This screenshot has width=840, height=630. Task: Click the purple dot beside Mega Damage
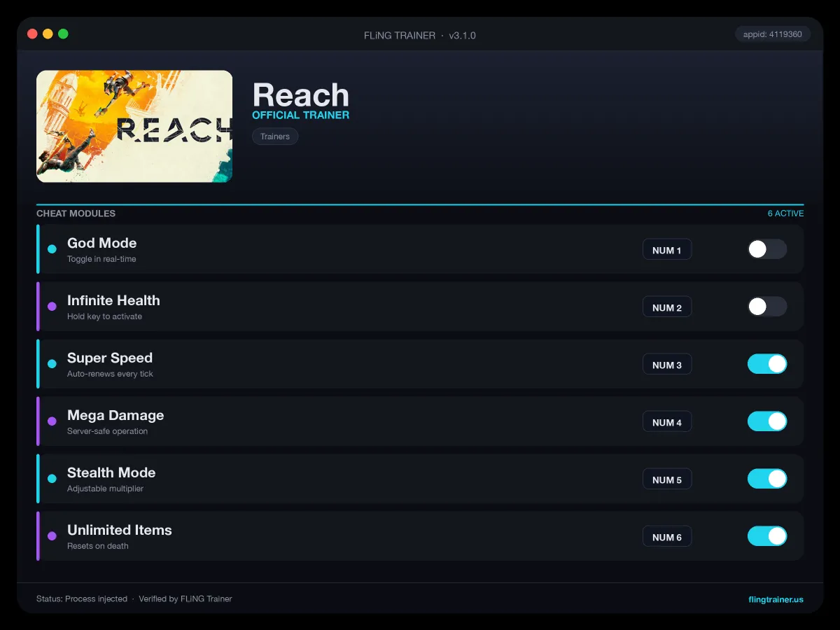click(52, 421)
